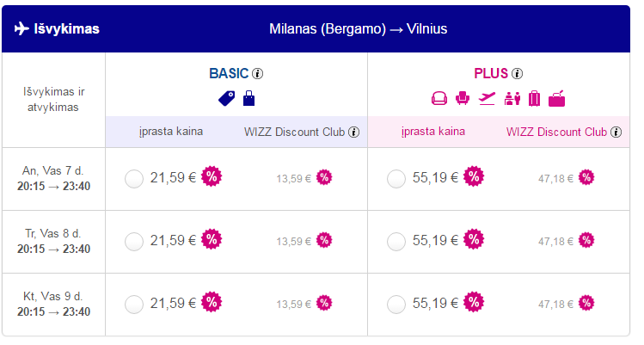Choose PLUS 55,19 € fare on Vas 7 d.
This screenshot has height=345, width=644.
(x=396, y=179)
